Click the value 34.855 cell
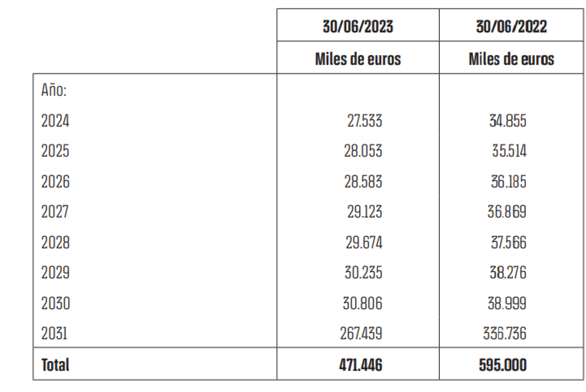The height and width of the screenshot is (392, 586). pos(508,121)
